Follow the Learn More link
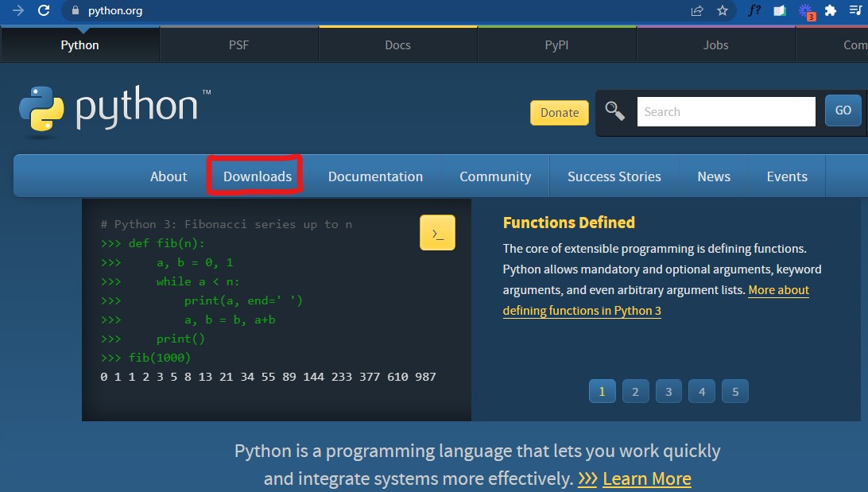The image size is (868, 492). 646,478
